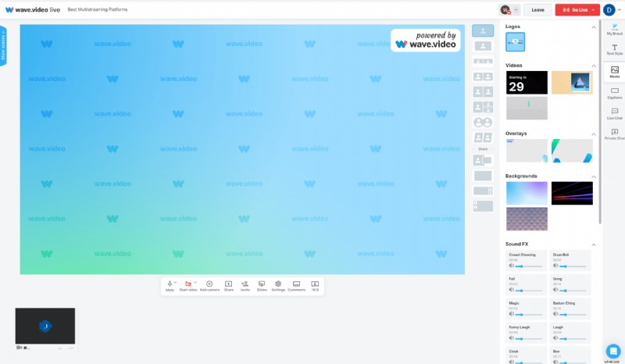Collapse the Logos section
The height and width of the screenshot is (364, 625).
coord(594,27)
